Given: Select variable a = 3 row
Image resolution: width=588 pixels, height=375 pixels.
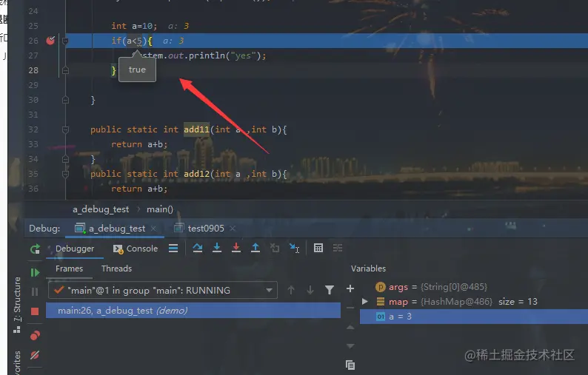Looking at the screenshot, I should 474,317.
